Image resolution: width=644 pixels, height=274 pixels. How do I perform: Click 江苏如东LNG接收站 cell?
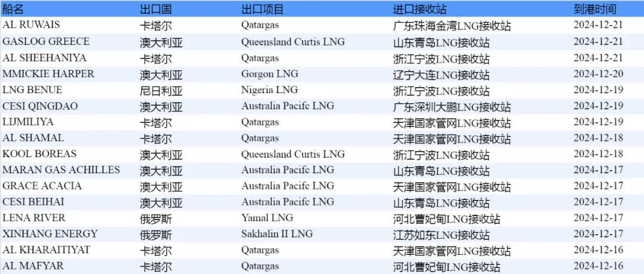tap(441, 235)
